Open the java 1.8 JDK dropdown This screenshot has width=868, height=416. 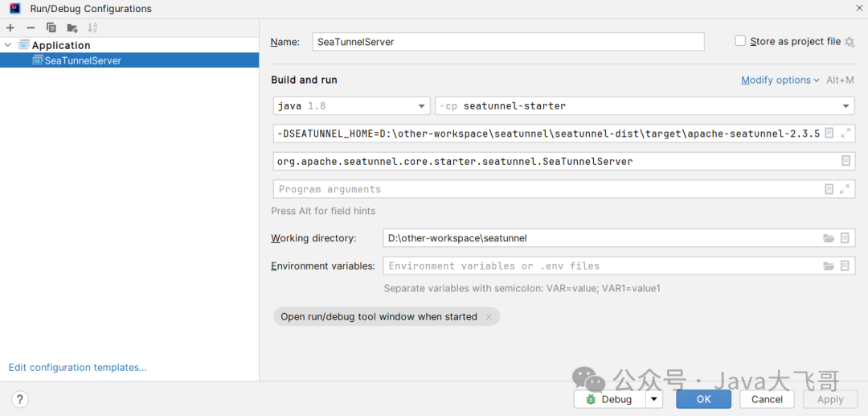pyautogui.click(x=351, y=105)
